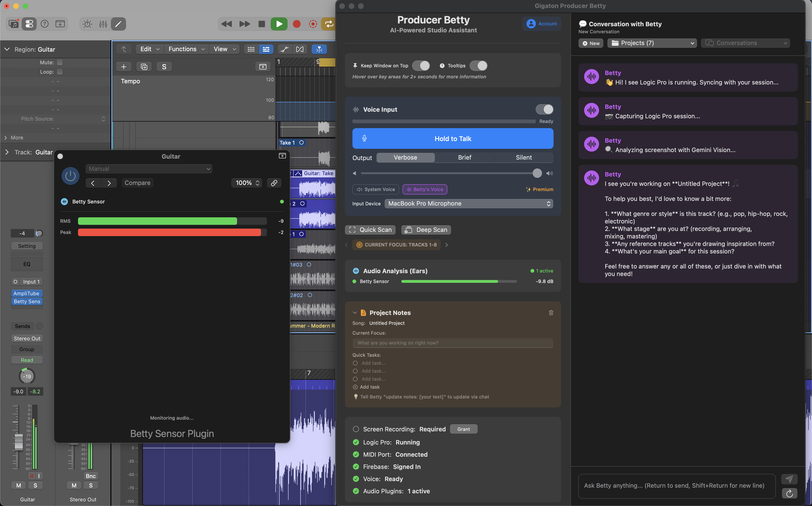
Task: Select the Pencil edit tool in the toolbar
Action: click(118, 24)
